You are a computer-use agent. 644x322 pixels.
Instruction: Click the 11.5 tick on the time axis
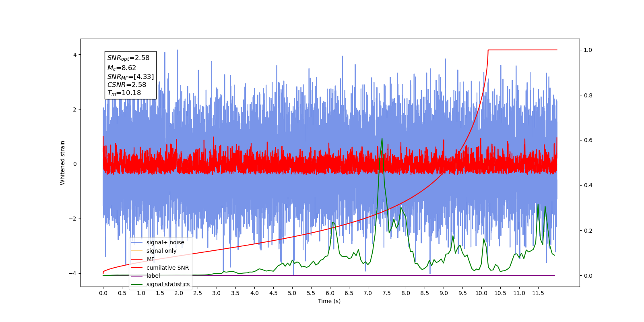[x=538, y=293]
